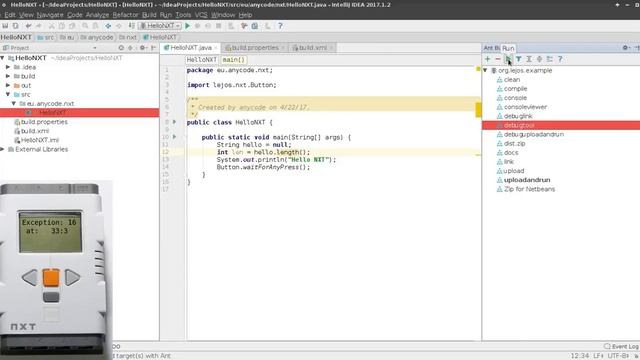Select the compile Ant target

coord(515,89)
